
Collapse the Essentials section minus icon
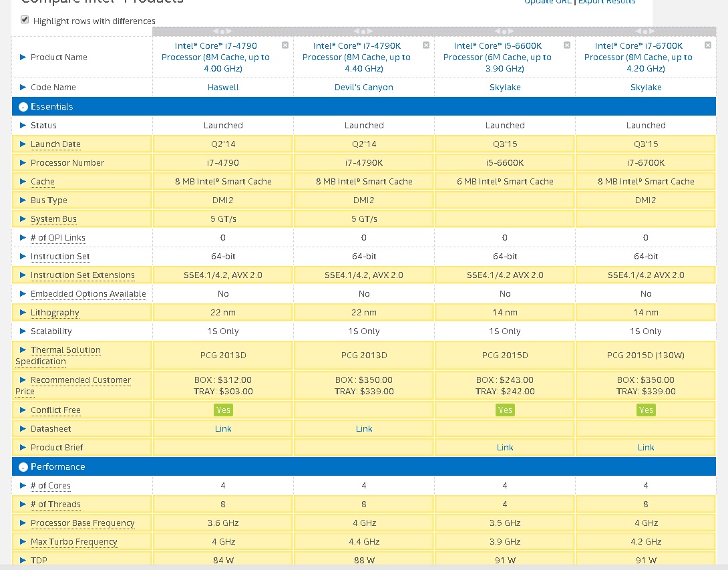tap(23, 107)
